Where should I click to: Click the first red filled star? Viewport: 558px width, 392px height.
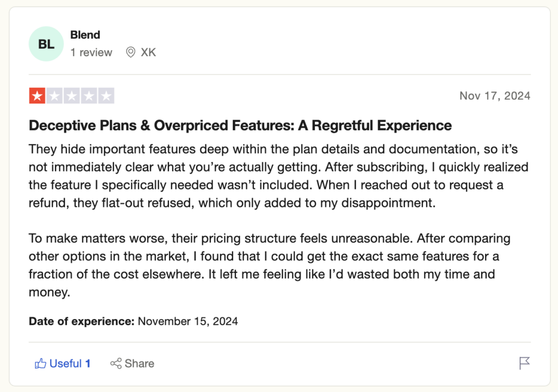[x=37, y=96]
